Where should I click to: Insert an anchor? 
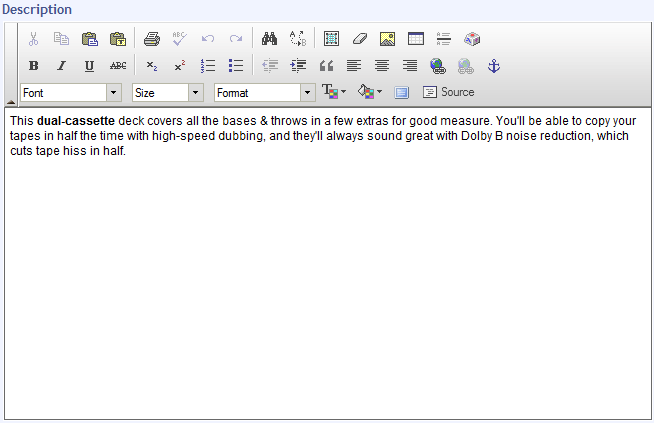[492, 66]
